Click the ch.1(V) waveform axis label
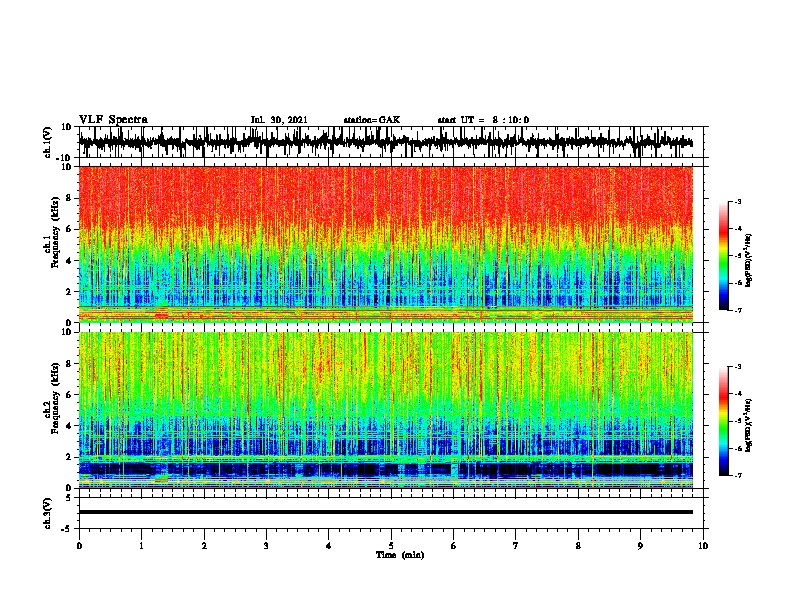This screenshot has height=612, width=792. coord(48,142)
